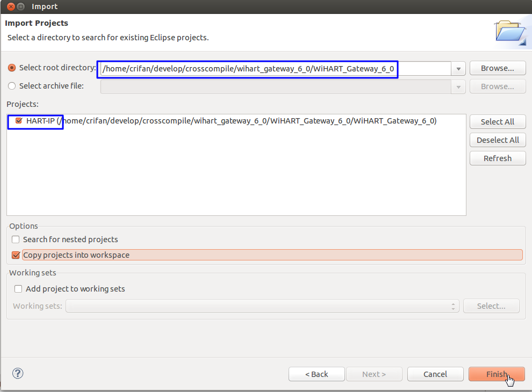Click Select... for working sets
The height and width of the screenshot is (392, 532).
[491, 306]
